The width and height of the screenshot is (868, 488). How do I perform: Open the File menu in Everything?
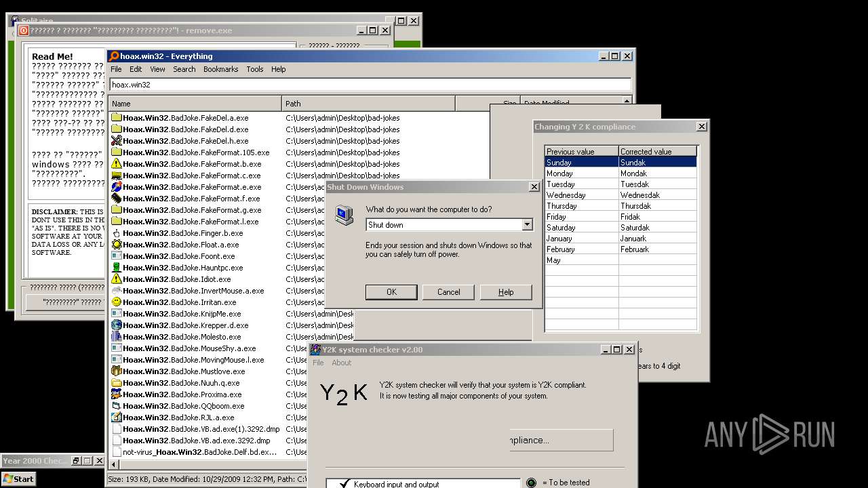coord(116,69)
